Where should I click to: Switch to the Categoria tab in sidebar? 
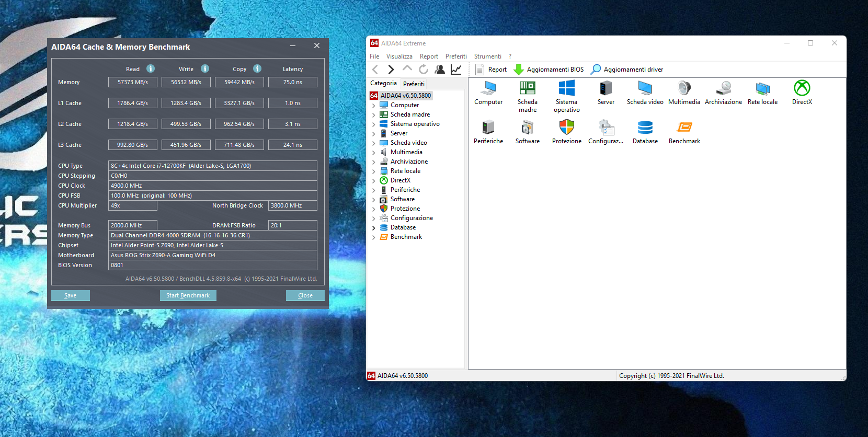(x=383, y=83)
